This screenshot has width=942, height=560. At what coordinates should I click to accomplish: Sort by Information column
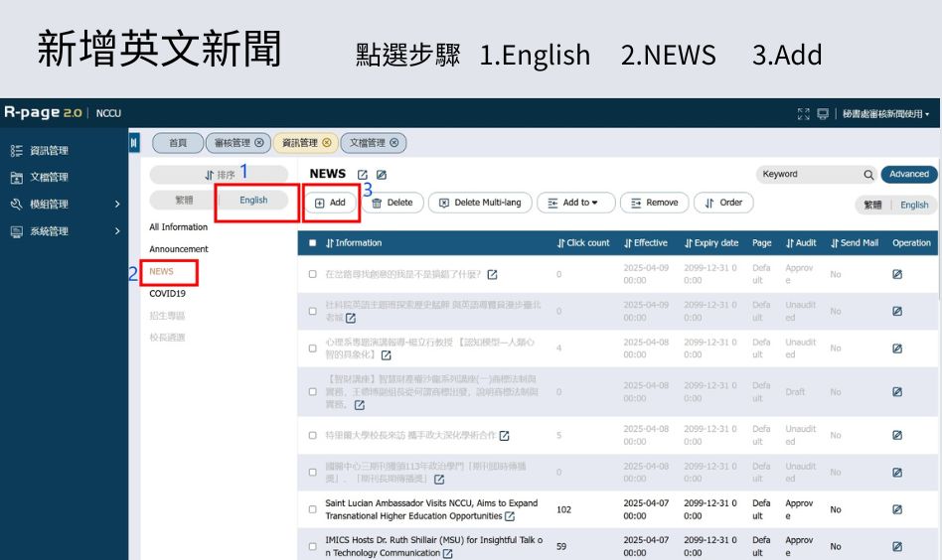coord(354,243)
